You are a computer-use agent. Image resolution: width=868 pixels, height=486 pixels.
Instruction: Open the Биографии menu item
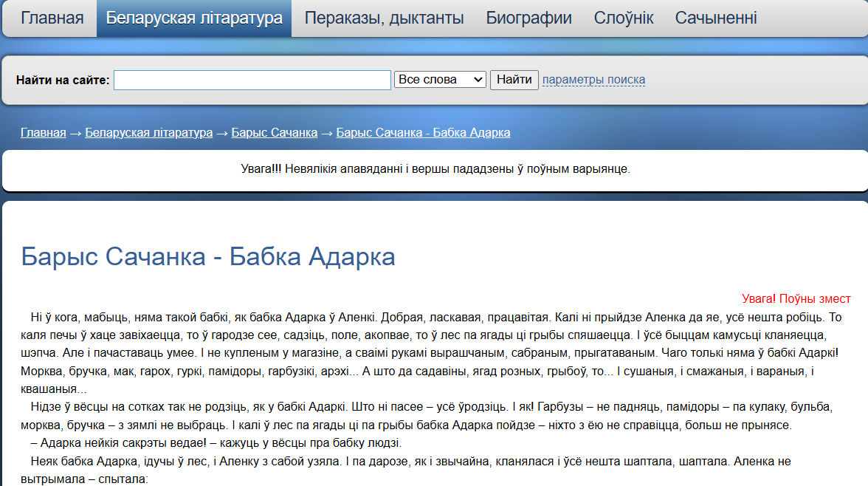pos(528,18)
